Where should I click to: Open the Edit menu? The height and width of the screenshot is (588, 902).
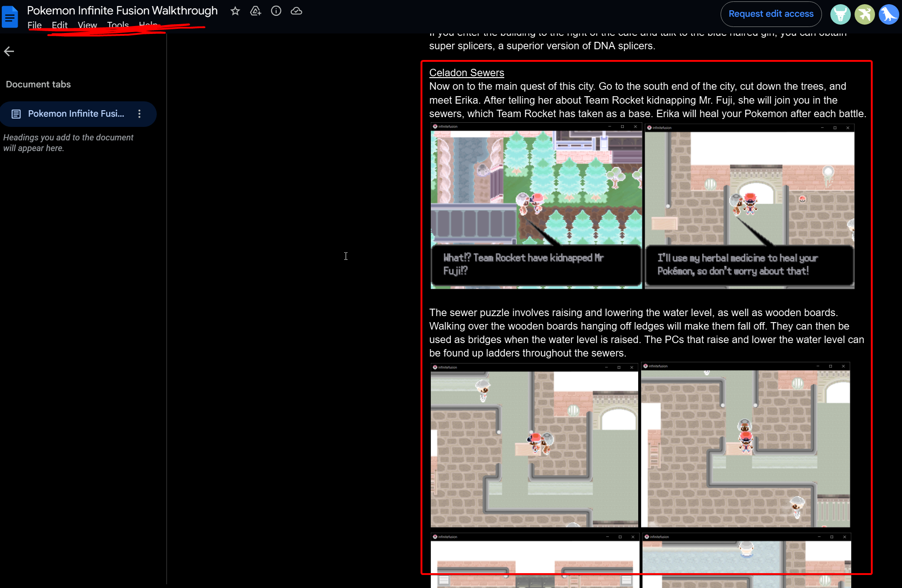[60, 25]
